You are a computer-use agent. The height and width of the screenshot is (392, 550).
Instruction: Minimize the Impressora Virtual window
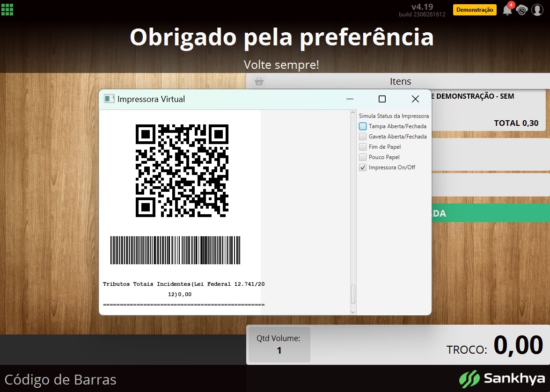350,99
